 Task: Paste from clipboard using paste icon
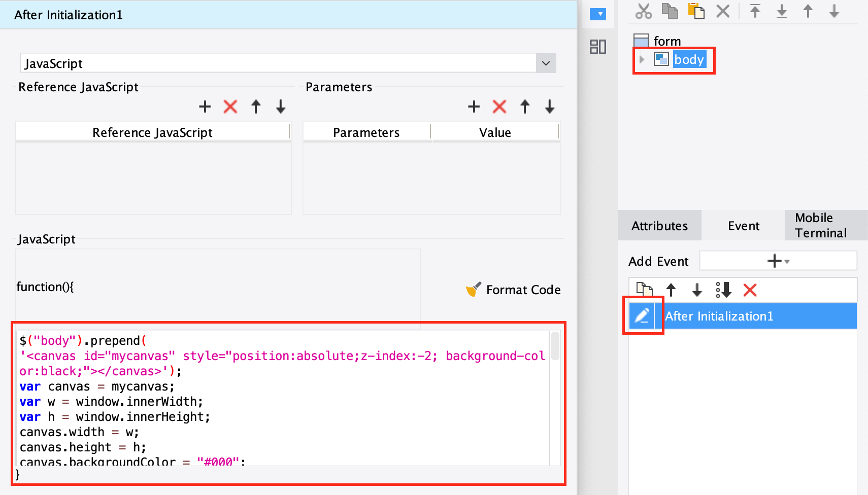(x=696, y=11)
